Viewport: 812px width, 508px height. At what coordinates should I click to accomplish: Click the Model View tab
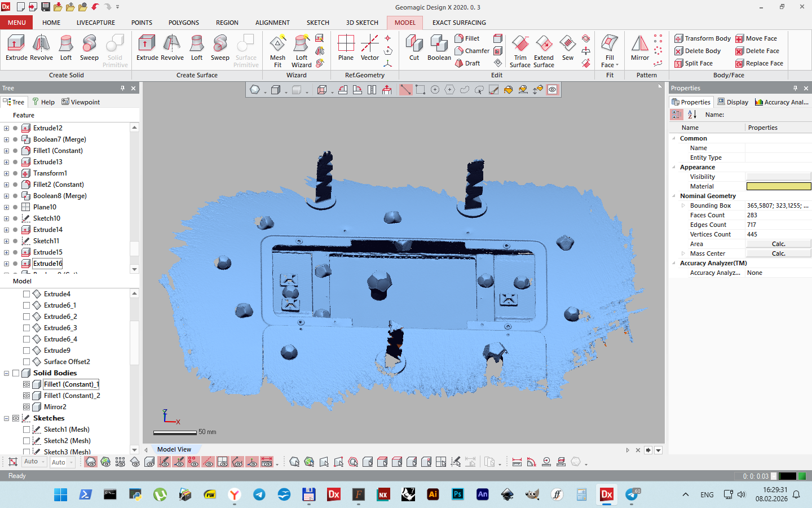point(174,449)
